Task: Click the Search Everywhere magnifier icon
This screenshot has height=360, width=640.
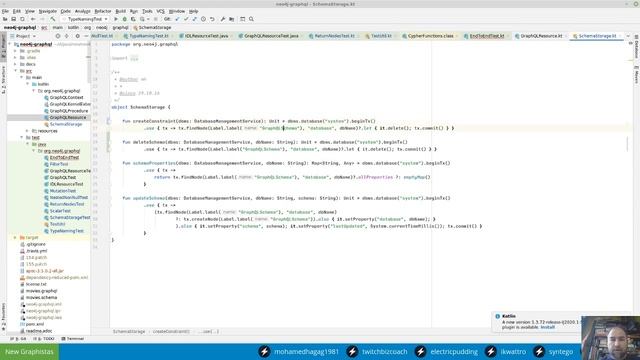Action: tap(251, 19)
